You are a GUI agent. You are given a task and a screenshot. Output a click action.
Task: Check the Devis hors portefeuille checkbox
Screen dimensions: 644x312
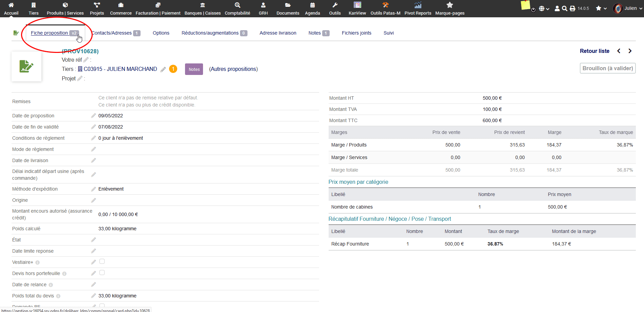(102, 273)
